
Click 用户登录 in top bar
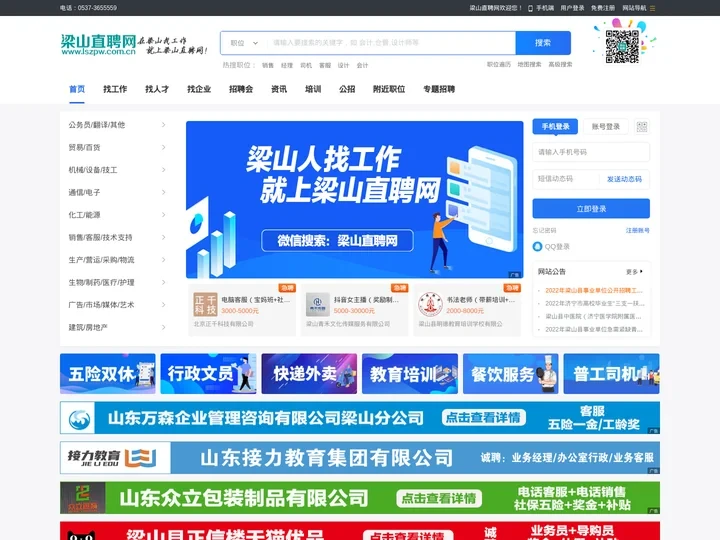pyautogui.click(x=572, y=8)
